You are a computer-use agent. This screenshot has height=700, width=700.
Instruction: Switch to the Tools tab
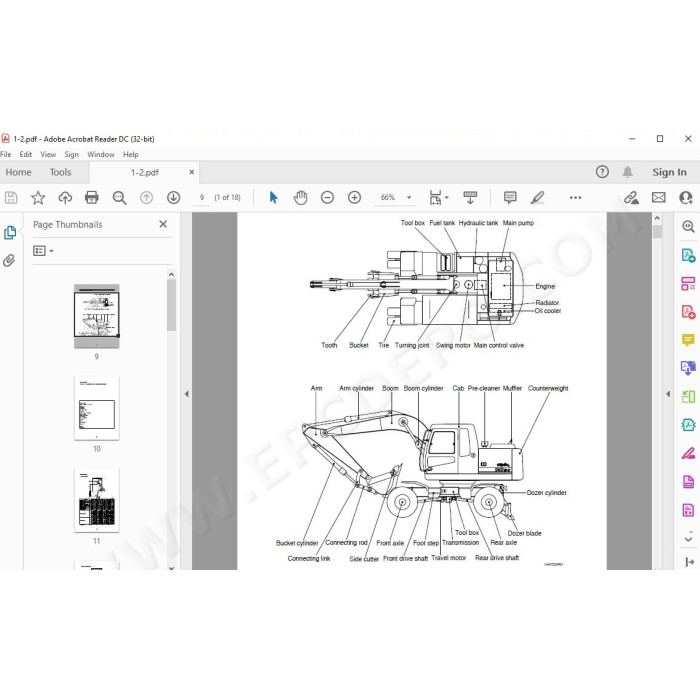61,172
